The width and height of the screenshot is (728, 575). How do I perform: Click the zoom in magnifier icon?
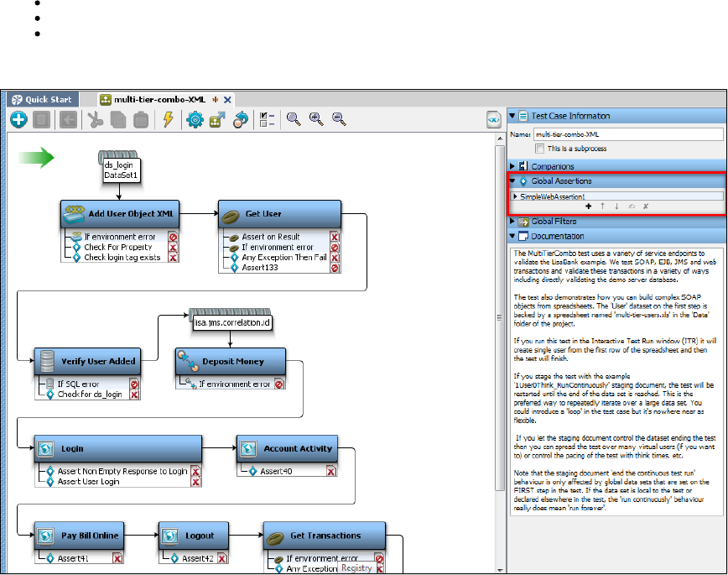(x=316, y=120)
